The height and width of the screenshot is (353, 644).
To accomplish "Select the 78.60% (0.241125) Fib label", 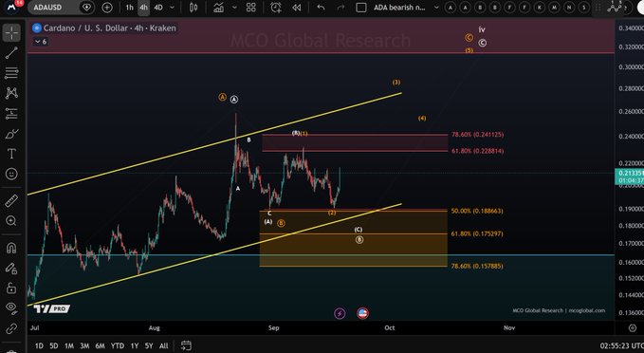I will (478, 135).
